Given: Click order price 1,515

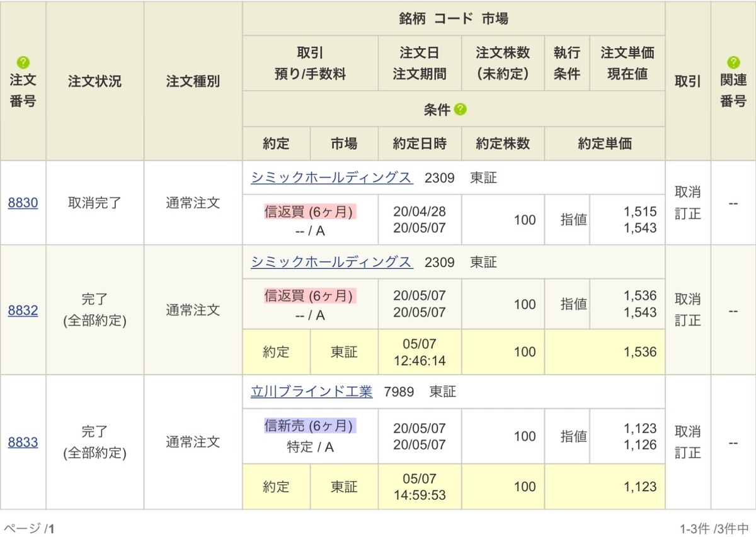Looking at the screenshot, I should click(x=640, y=212).
